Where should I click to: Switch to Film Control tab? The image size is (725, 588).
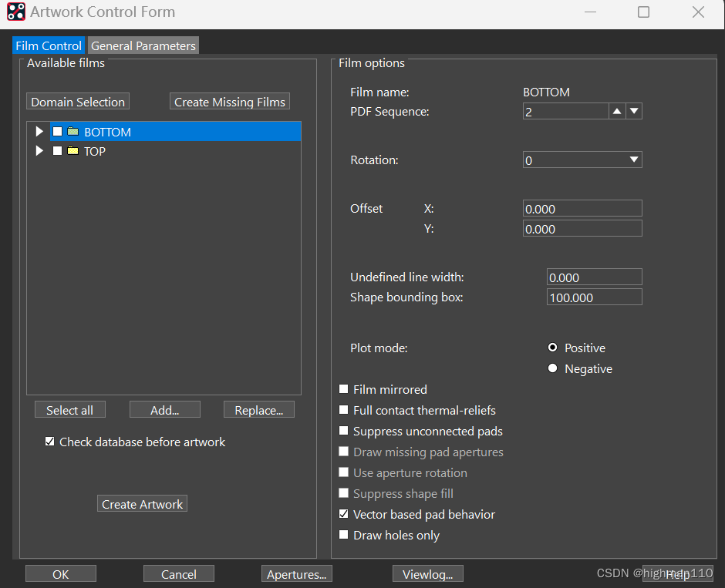coord(49,46)
